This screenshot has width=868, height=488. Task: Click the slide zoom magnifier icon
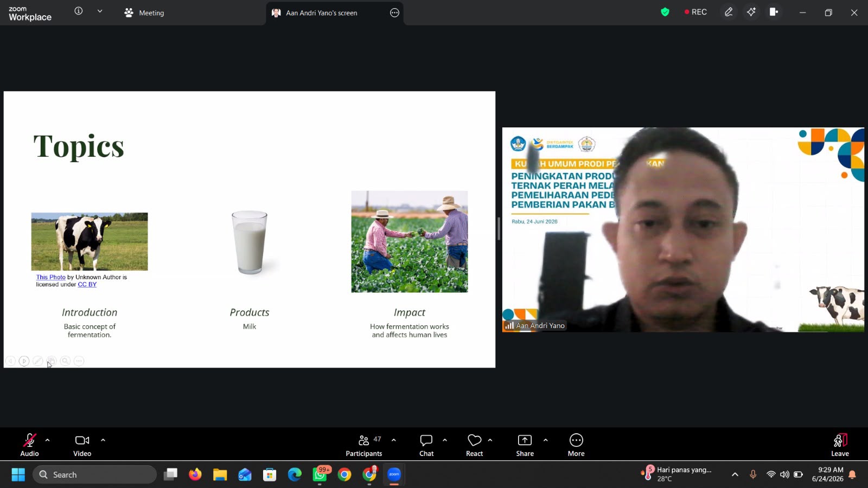[x=65, y=361]
